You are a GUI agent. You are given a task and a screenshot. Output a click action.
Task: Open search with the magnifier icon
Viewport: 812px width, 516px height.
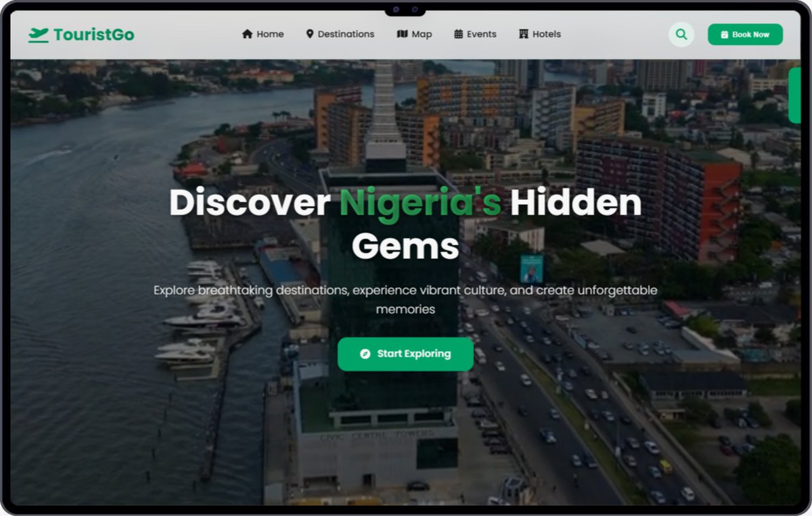681,34
